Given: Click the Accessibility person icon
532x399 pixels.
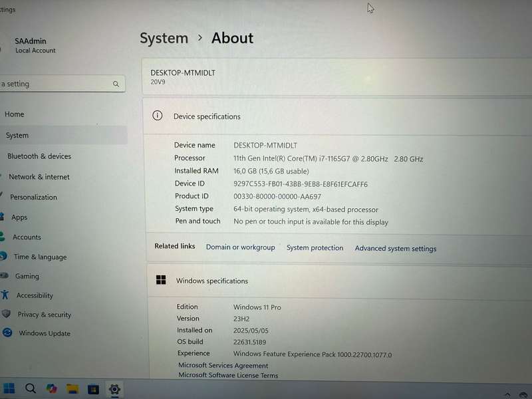Looking at the screenshot, I should coord(5,295).
